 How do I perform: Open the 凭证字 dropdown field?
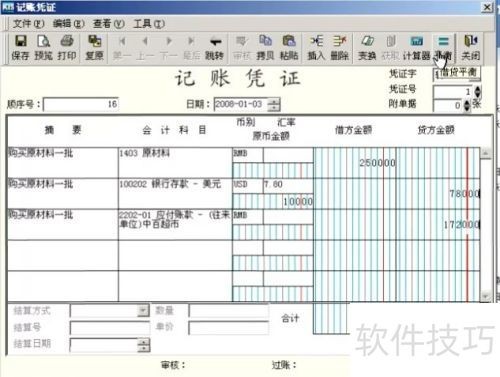click(457, 74)
